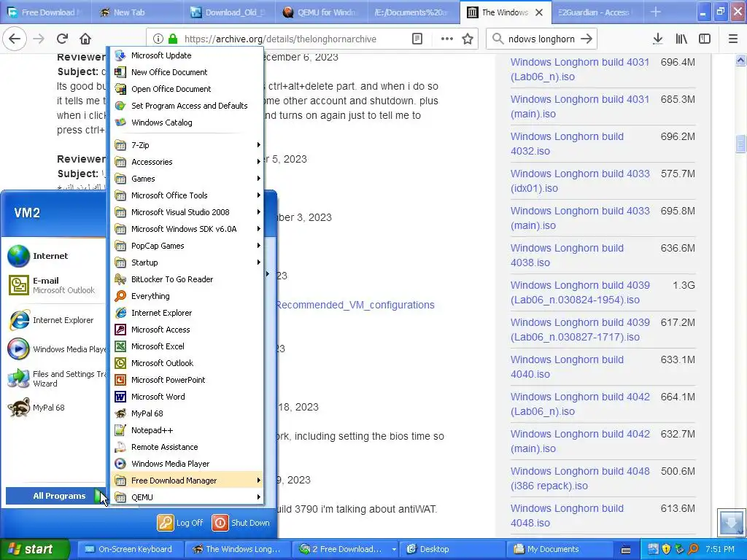Open BitLocker To Go Reader
747x560 pixels.
187,279
